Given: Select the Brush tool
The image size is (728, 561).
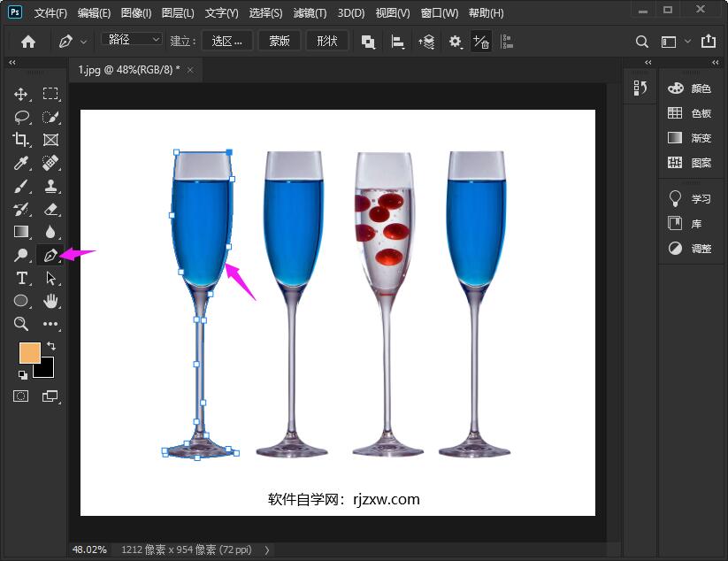Looking at the screenshot, I should (x=21, y=186).
